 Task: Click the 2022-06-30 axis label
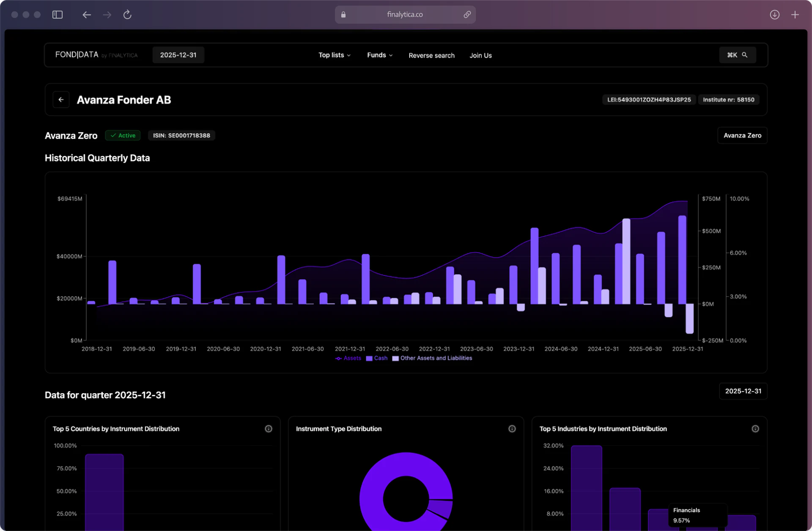[392, 349]
